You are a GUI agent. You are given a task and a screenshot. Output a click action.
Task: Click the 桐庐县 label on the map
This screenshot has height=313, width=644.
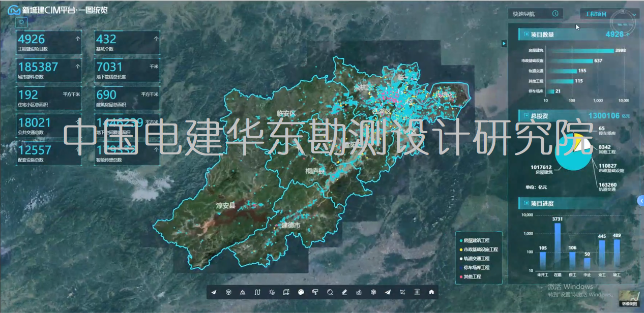(315, 171)
